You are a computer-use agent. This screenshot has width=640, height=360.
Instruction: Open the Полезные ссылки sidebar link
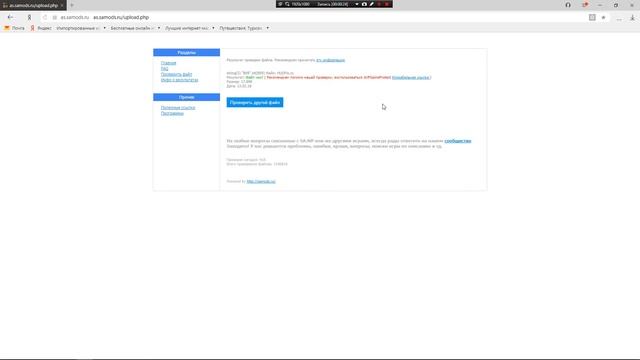tap(178, 108)
